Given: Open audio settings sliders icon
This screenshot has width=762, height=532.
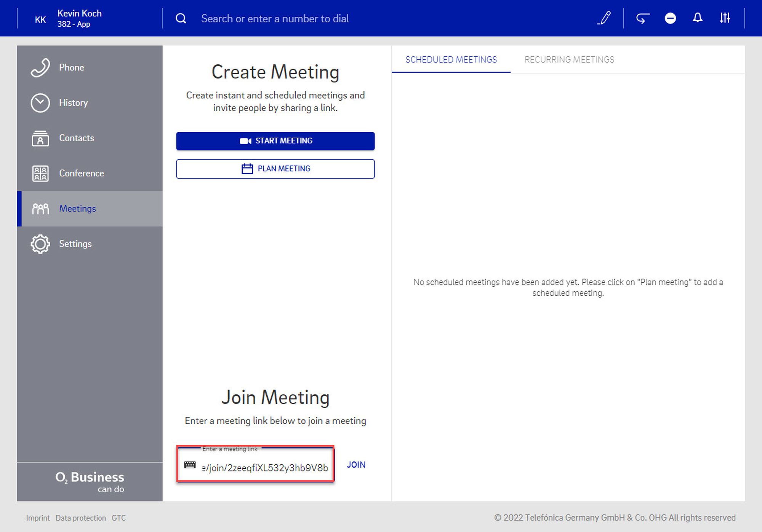Looking at the screenshot, I should coord(725,18).
